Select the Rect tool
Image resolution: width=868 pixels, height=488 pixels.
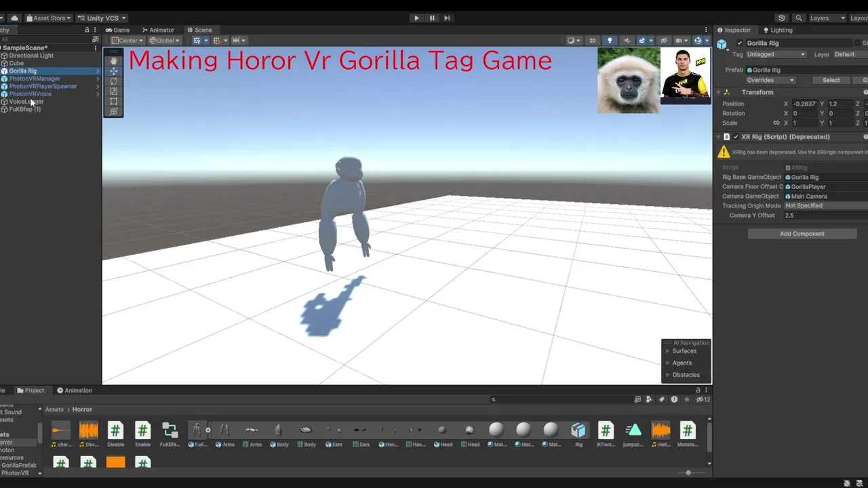(113, 102)
